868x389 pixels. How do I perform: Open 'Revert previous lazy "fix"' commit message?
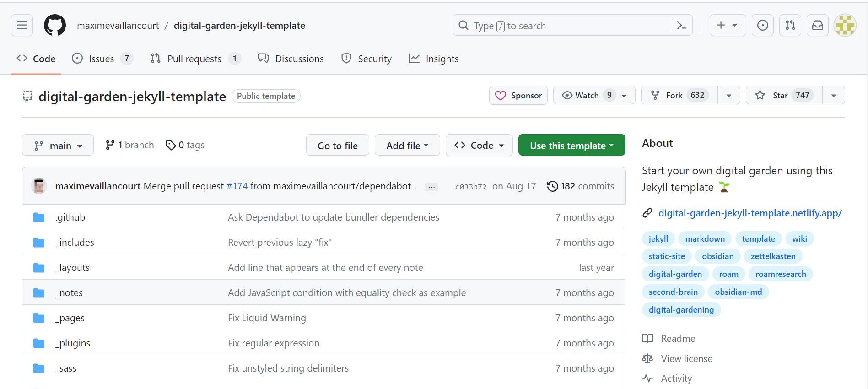click(x=280, y=243)
